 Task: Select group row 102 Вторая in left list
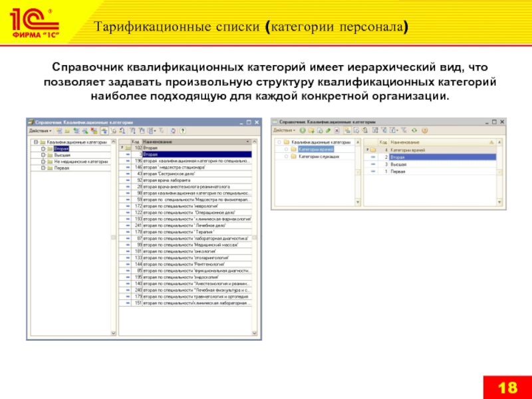(186, 148)
